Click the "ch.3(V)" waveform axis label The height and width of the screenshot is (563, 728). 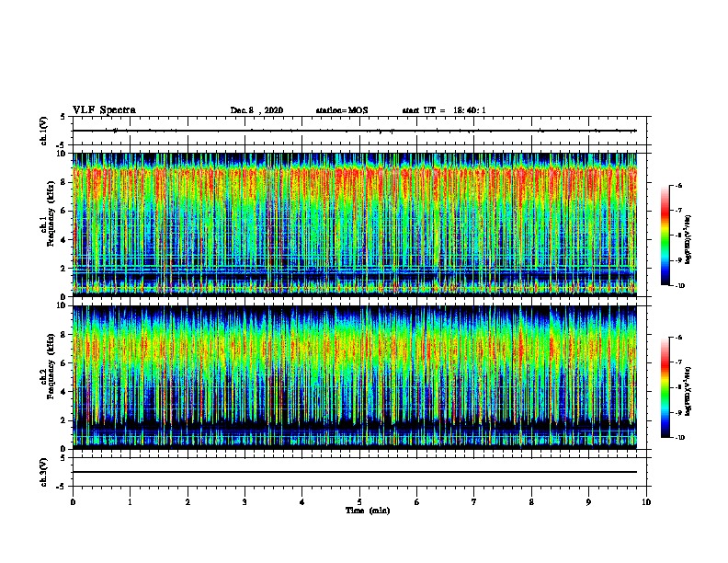[44, 472]
